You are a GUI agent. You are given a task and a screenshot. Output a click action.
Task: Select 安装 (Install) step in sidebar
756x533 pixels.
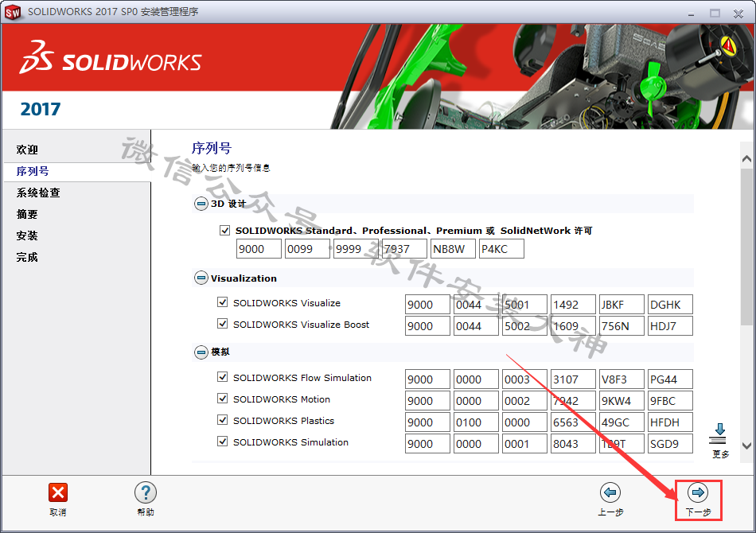coord(27,235)
